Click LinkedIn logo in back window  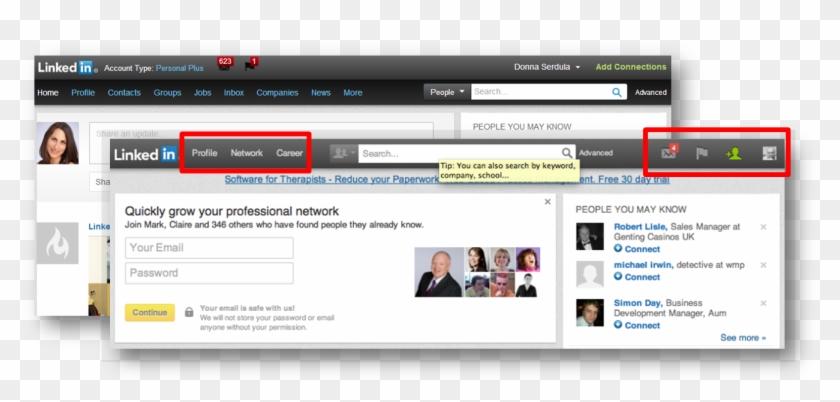click(x=67, y=68)
